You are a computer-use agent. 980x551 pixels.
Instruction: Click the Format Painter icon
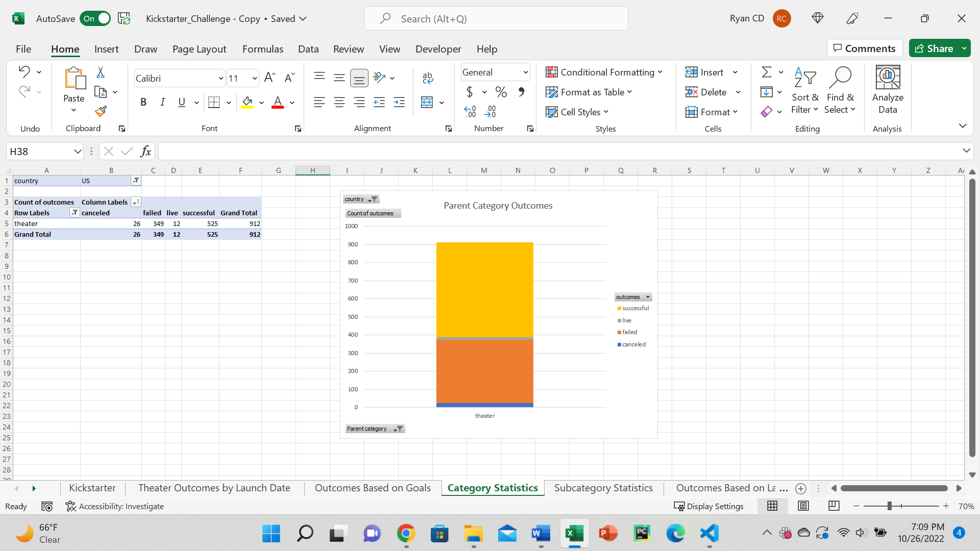pos(101,111)
